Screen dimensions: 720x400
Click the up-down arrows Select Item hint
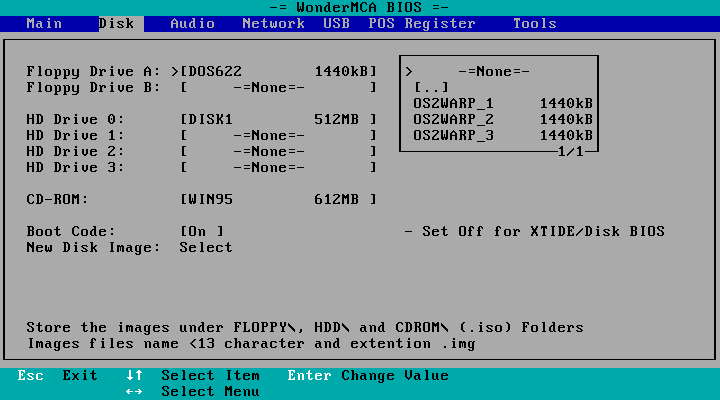(192, 376)
